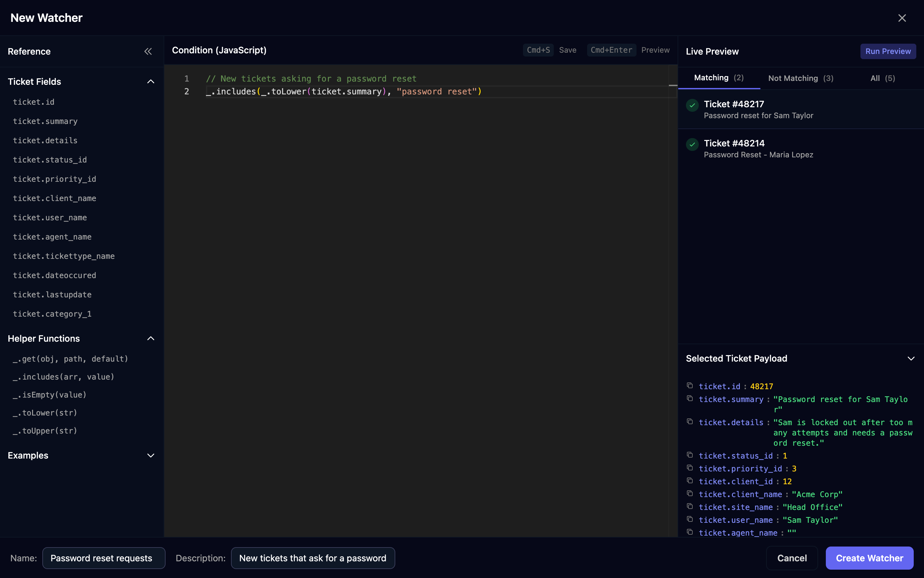This screenshot has height=578, width=924.
Task: Switch to the Not Matching tab
Action: (801, 78)
